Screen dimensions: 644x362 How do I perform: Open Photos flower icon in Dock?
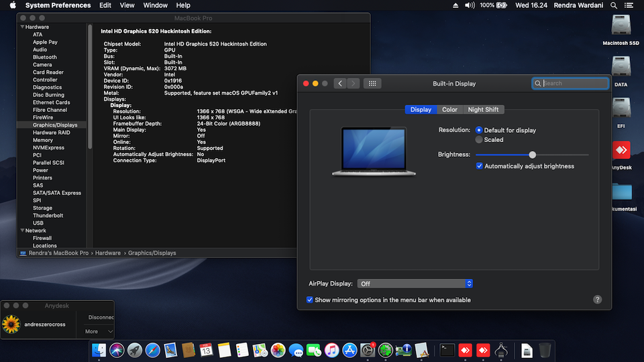pos(278,350)
